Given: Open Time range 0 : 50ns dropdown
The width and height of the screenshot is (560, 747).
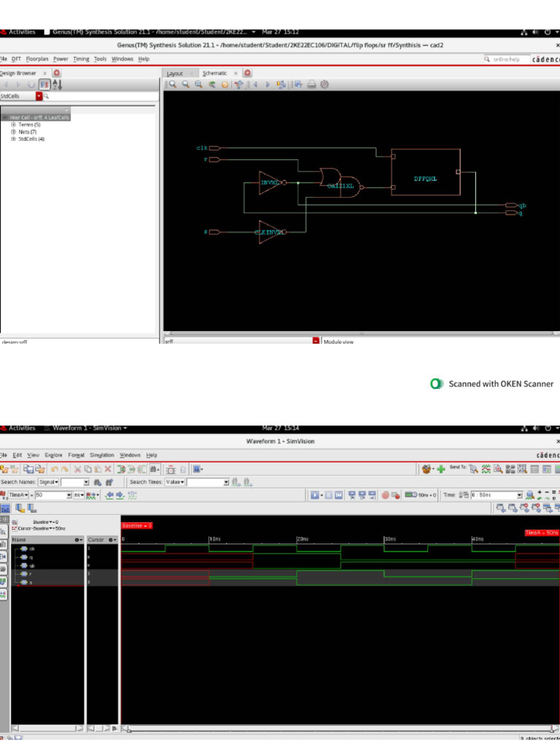Looking at the screenshot, I should coord(519,495).
